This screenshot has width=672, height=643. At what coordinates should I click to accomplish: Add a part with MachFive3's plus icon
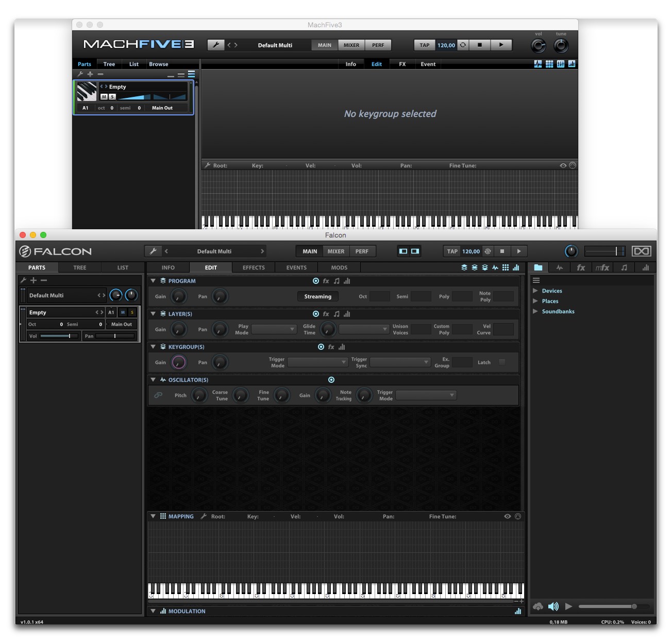coord(90,74)
